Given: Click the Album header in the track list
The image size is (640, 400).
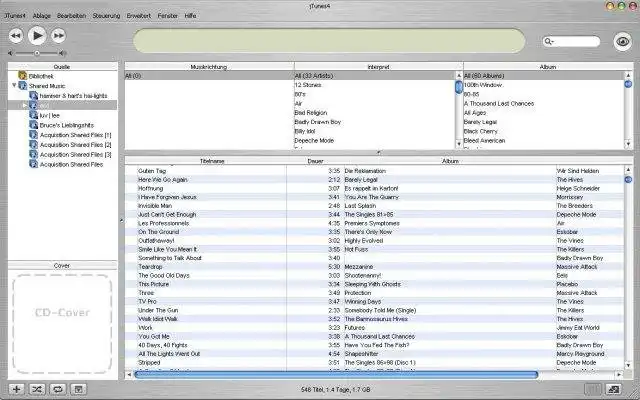Looking at the screenshot, I should [x=450, y=161].
